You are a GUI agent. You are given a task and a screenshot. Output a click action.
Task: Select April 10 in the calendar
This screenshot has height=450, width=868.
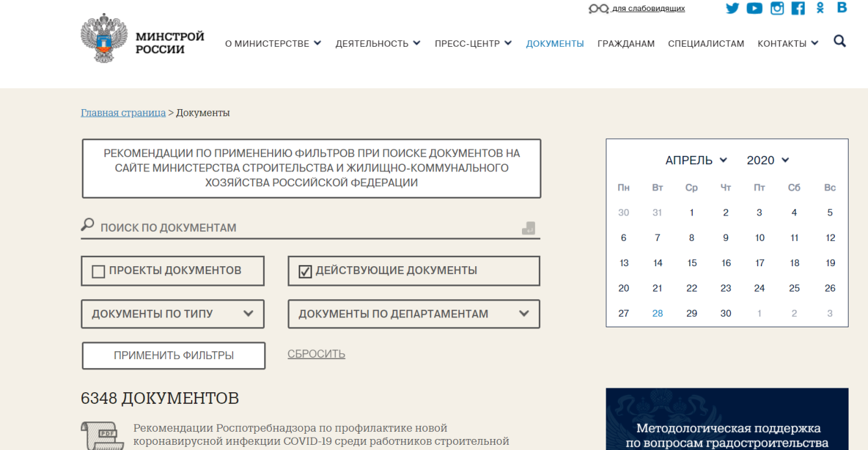tap(760, 238)
